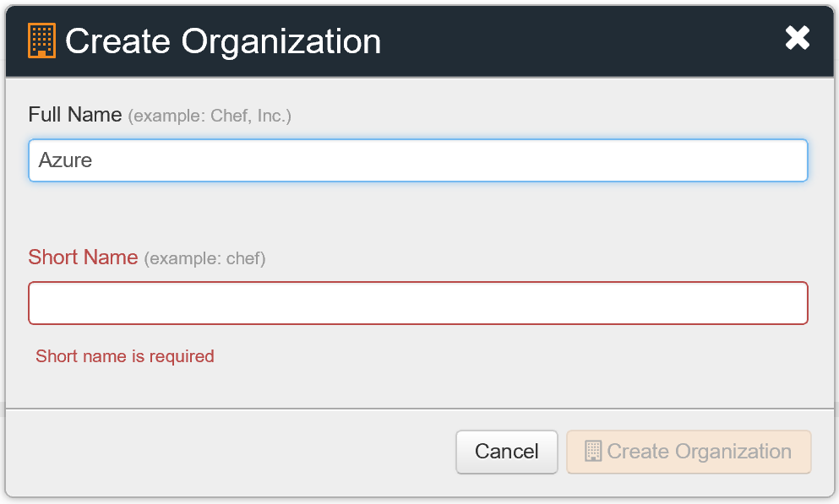Click into the empty Short Name field
The height and width of the screenshot is (504, 839).
tap(418, 303)
